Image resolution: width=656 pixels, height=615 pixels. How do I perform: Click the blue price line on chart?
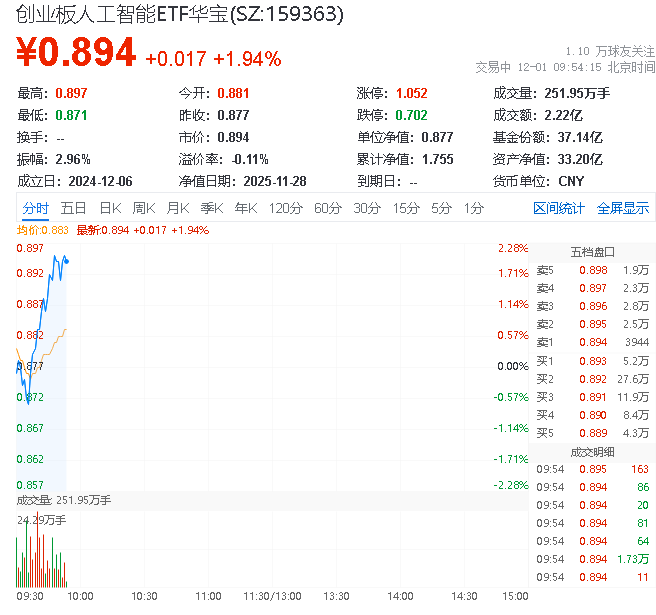coord(50,275)
